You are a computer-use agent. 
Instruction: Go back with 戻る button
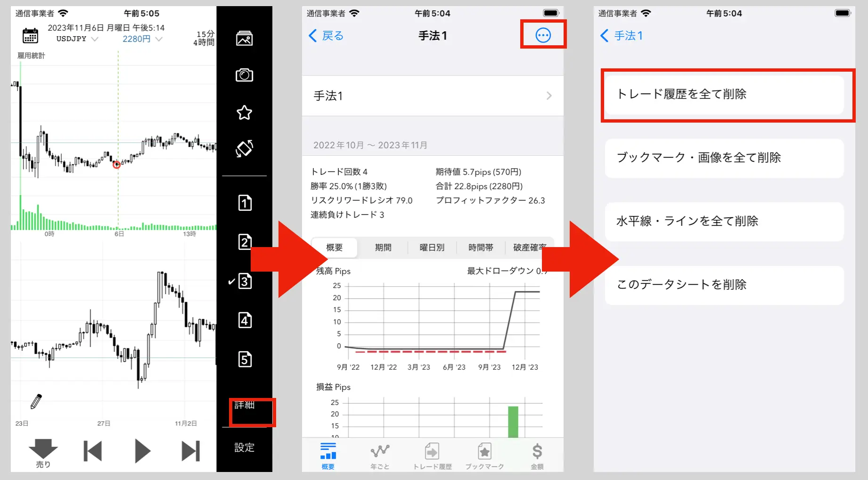click(326, 35)
